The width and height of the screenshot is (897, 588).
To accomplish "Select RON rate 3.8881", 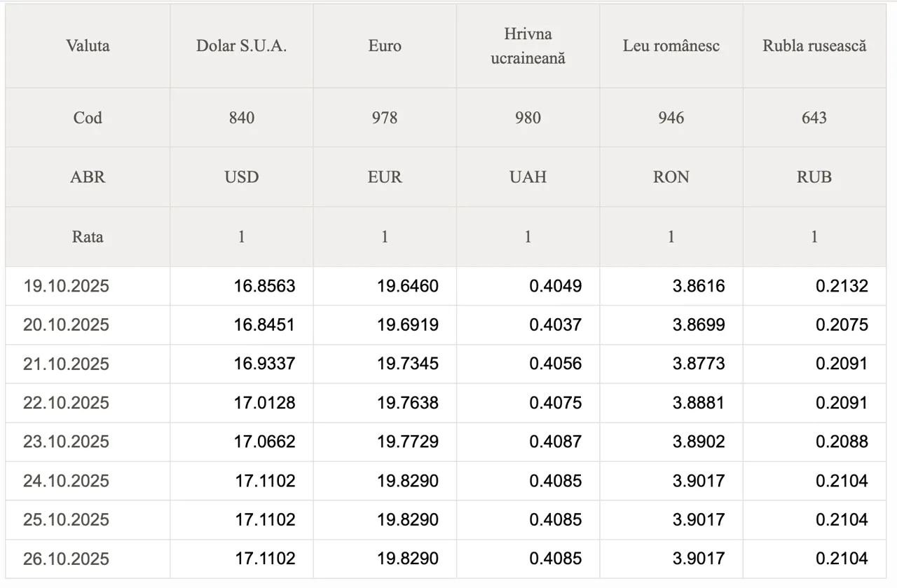I will tap(698, 403).
